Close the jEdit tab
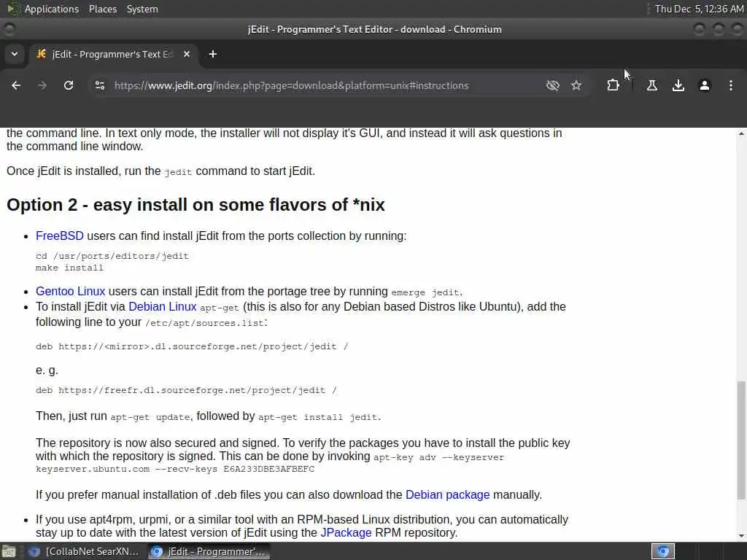The height and width of the screenshot is (560, 747). pyautogui.click(x=187, y=54)
